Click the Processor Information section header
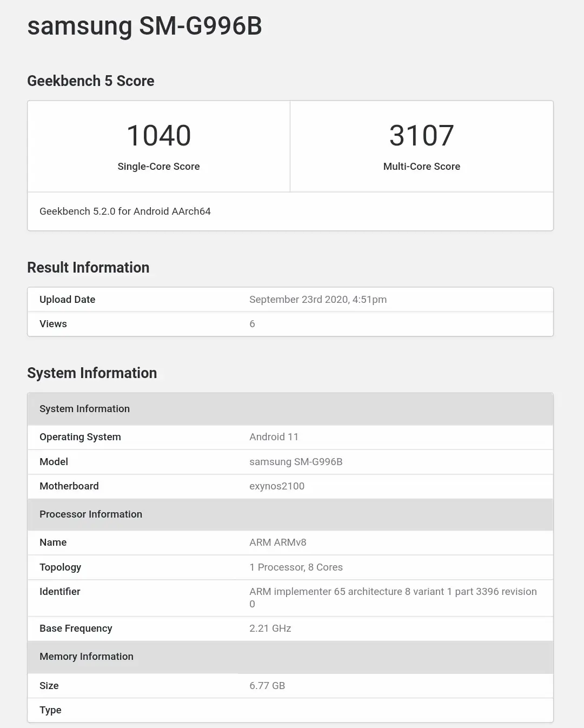Screen dimensions: 584x728 click(290, 514)
